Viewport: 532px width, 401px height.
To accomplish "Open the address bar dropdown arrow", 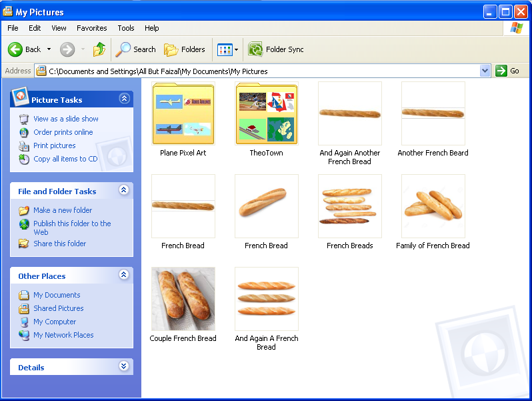I will 485,71.
